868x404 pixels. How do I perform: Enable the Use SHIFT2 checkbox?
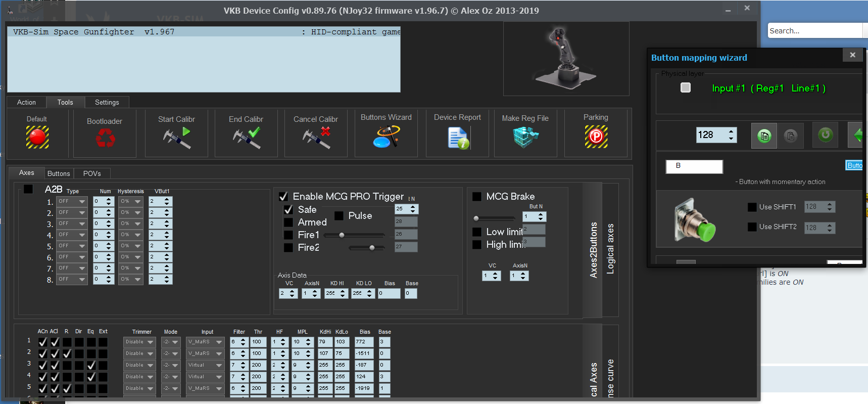tap(752, 227)
